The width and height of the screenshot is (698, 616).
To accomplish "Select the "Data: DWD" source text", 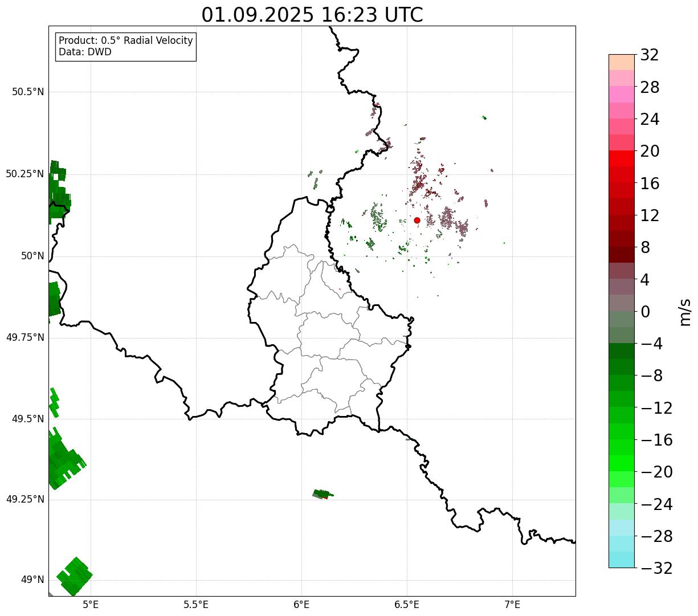I will pos(85,52).
